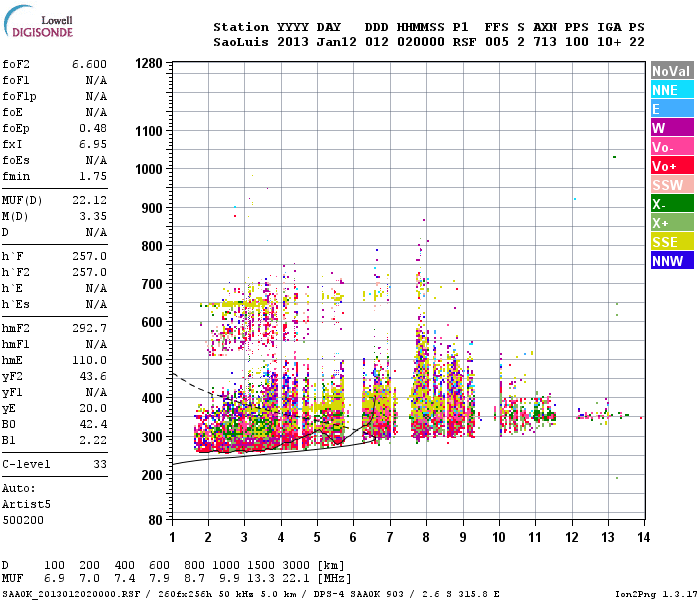Click the h`F2 value 257.0
Screen dimensions: 700x600
point(89,272)
